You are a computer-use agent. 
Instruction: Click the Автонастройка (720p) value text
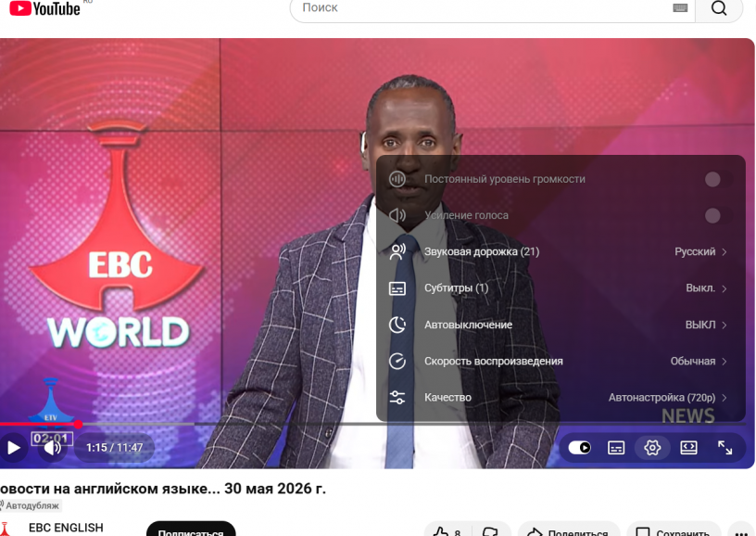tap(661, 398)
